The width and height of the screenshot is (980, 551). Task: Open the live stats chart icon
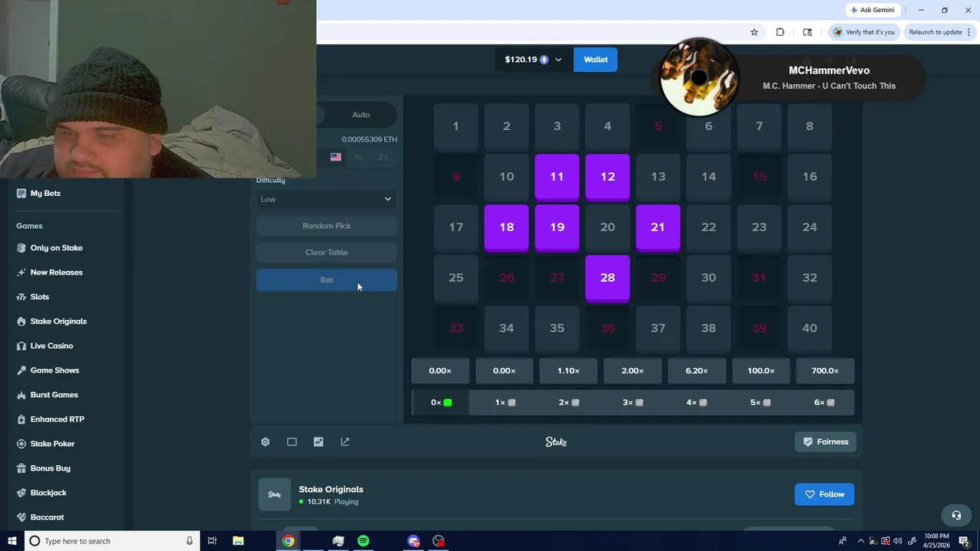(x=318, y=442)
